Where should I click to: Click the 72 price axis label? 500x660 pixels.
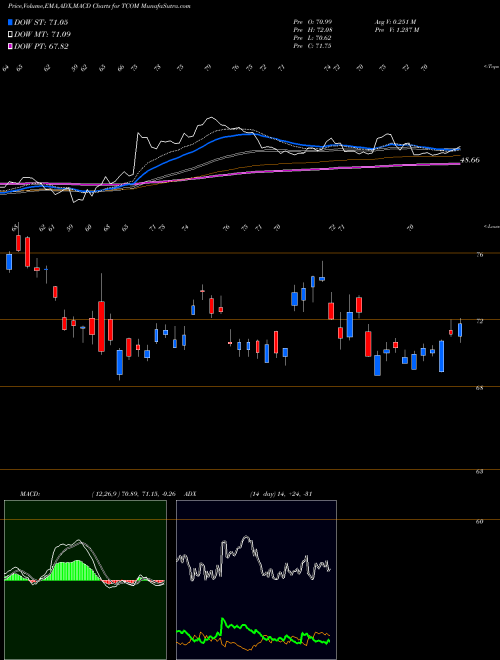(479, 321)
